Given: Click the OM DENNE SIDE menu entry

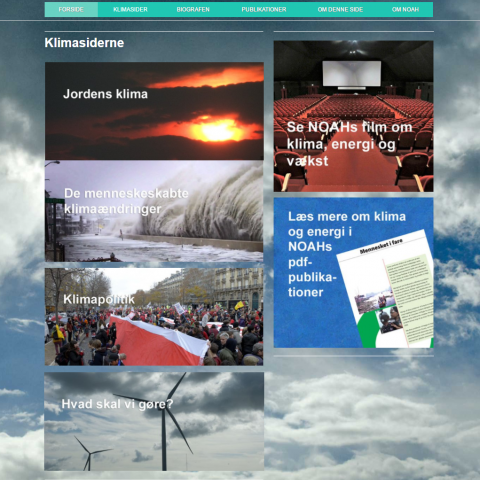Looking at the screenshot, I should tap(340, 9).
